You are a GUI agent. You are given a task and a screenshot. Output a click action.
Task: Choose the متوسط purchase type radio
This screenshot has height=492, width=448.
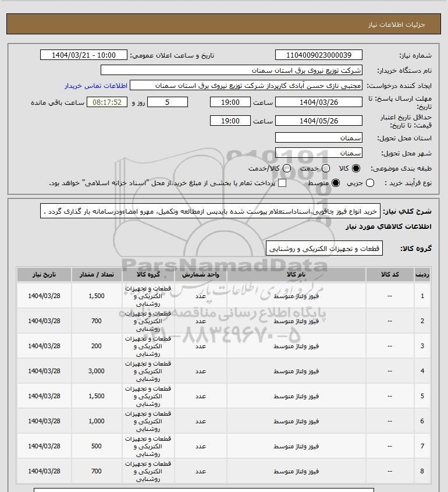point(336,183)
